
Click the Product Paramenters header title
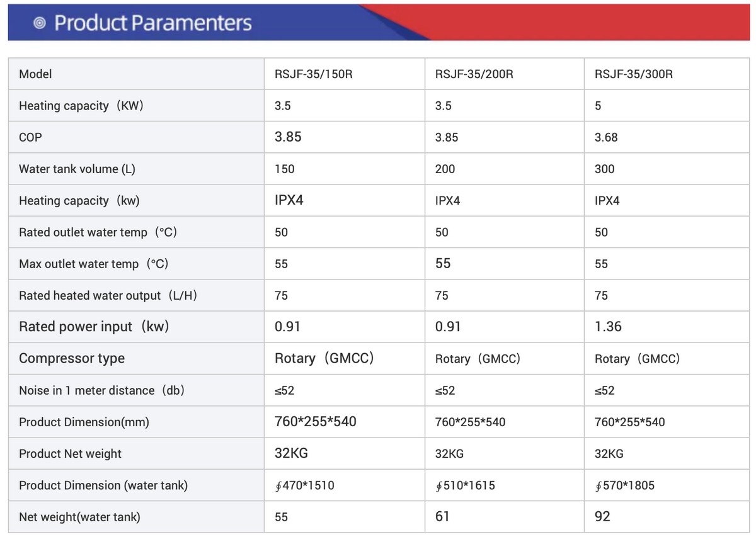[x=153, y=23]
